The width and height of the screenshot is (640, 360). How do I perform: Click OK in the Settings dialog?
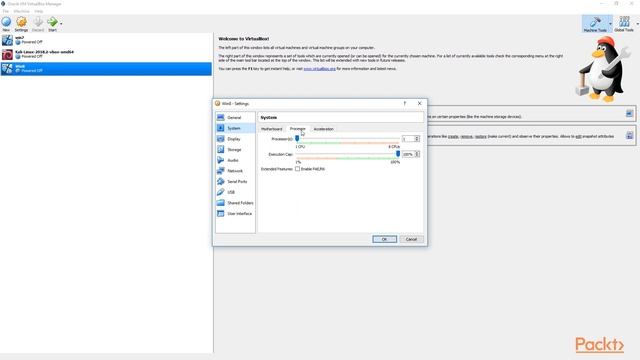tap(384, 239)
